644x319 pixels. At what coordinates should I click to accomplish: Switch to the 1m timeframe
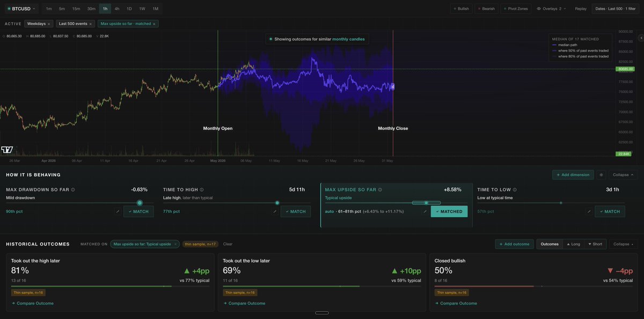pos(49,9)
